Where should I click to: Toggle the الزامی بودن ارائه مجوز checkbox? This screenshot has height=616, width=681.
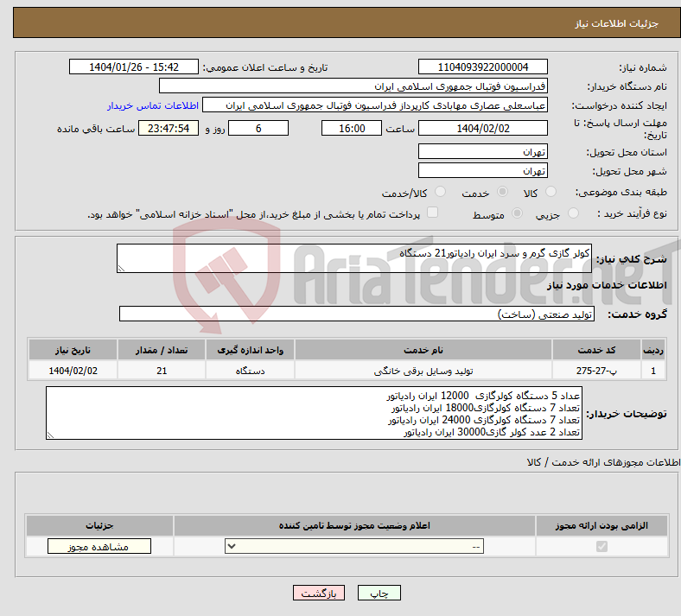(x=601, y=546)
